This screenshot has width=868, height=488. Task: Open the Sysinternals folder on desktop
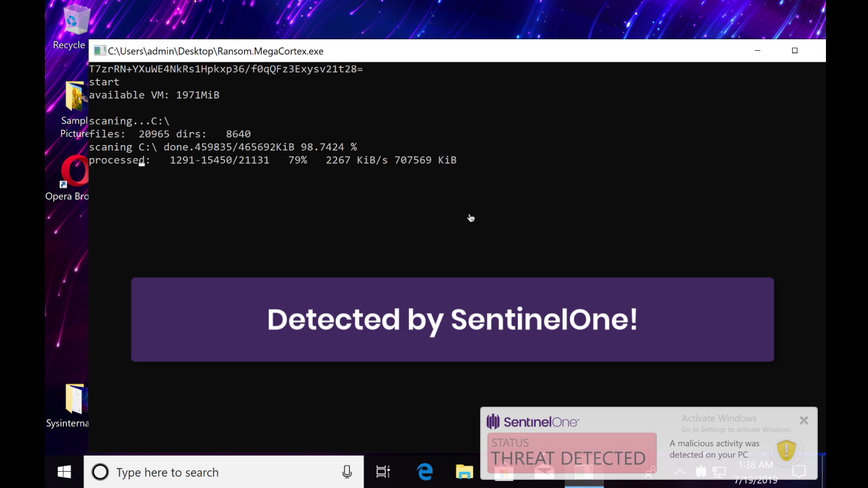(x=73, y=402)
